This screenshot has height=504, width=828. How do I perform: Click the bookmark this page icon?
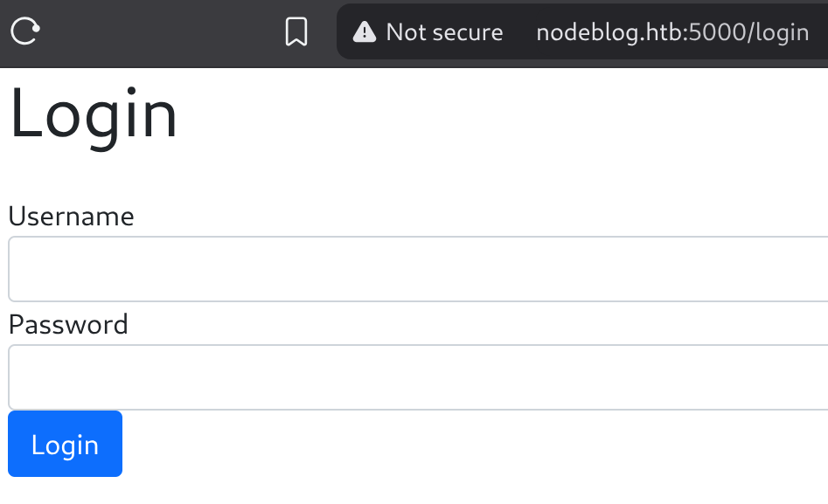296,31
